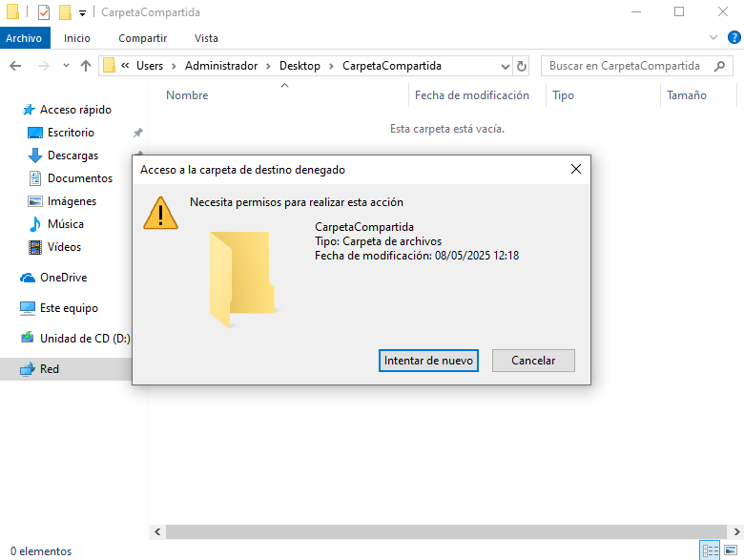Click Cancelar button in dialog

click(x=533, y=361)
